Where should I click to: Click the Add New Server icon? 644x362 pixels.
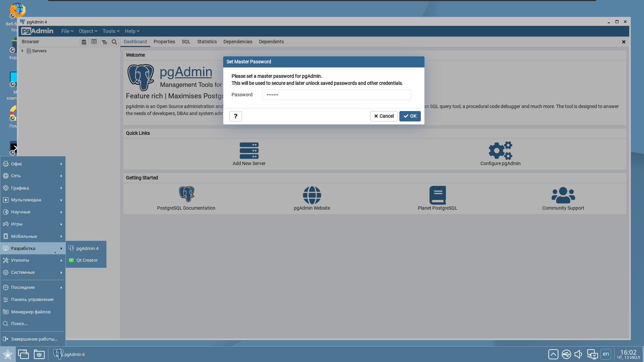(249, 150)
